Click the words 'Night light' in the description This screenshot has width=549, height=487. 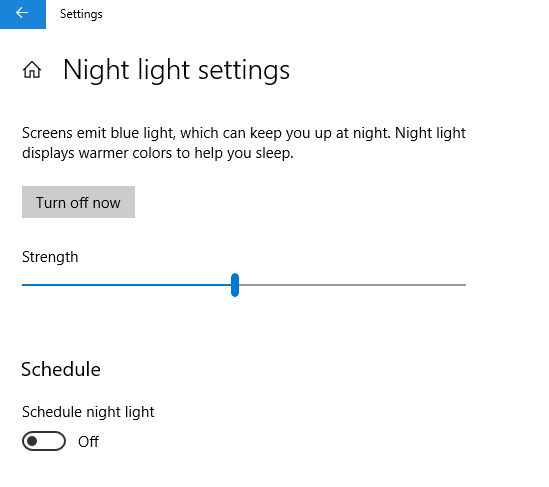click(x=430, y=133)
